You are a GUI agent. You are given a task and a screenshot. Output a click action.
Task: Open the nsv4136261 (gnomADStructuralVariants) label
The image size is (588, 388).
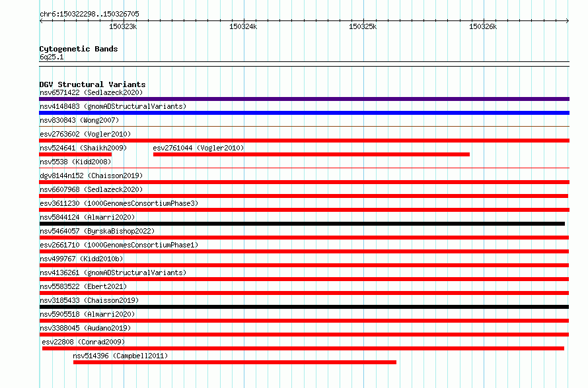[113, 273]
